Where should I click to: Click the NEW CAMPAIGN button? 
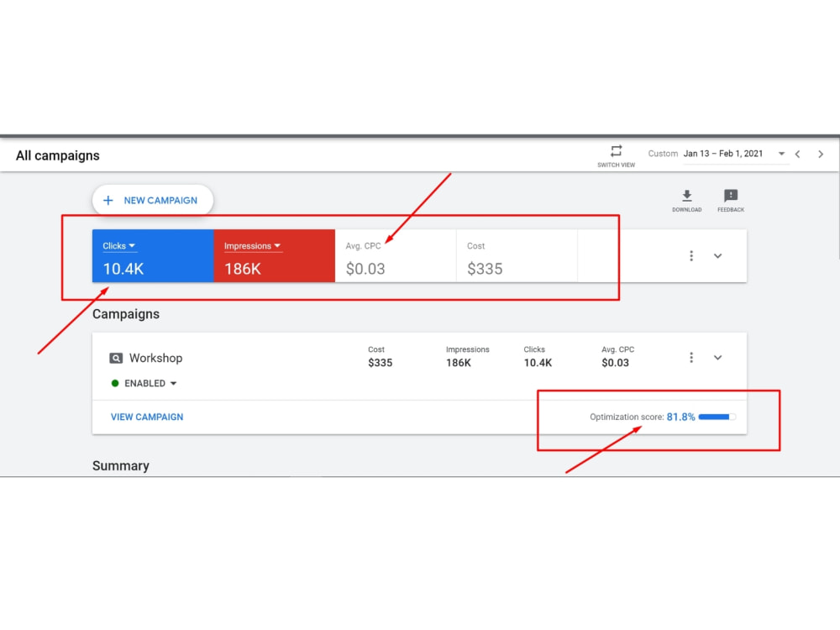pos(153,201)
